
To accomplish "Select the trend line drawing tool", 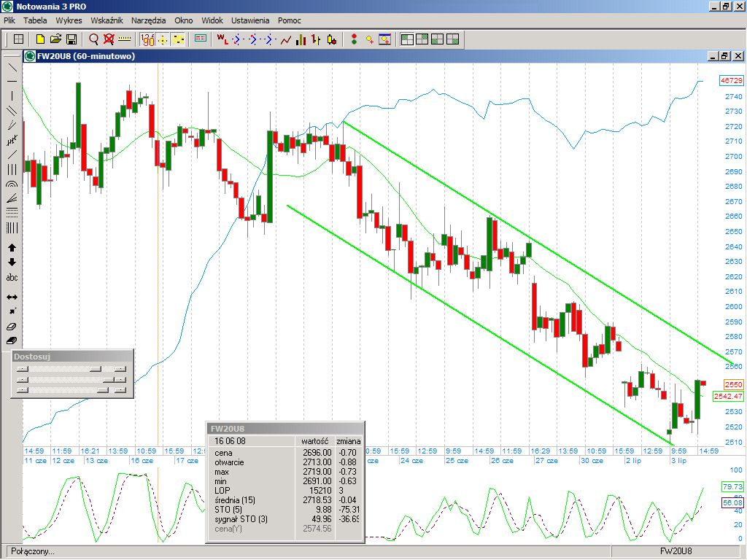I will click(x=12, y=67).
